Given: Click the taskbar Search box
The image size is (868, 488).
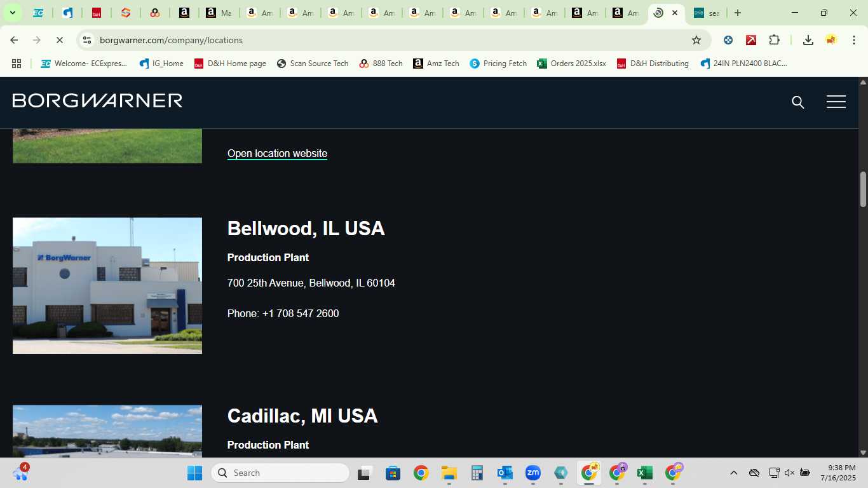Looking at the screenshot, I should pyautogui.click(x=280, y=473).
